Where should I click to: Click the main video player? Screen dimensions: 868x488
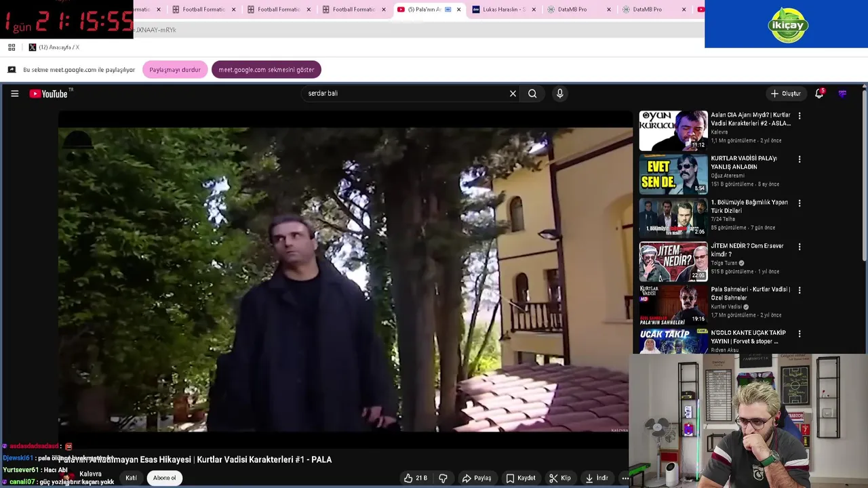[x=344, y=279]
